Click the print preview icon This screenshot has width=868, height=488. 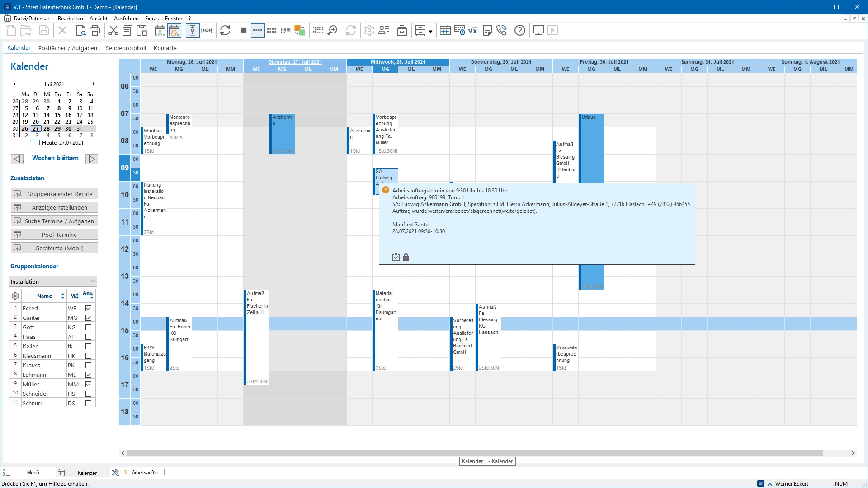(81, 31)
